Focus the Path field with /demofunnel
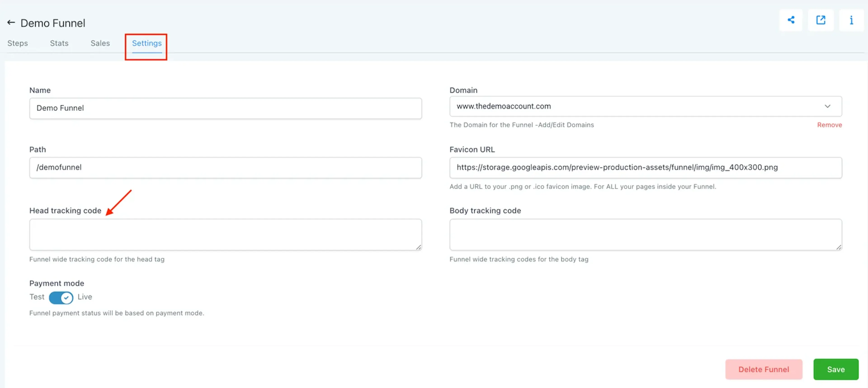The width and height of the screenshot is (868, 388). click(x=225, y=167)
